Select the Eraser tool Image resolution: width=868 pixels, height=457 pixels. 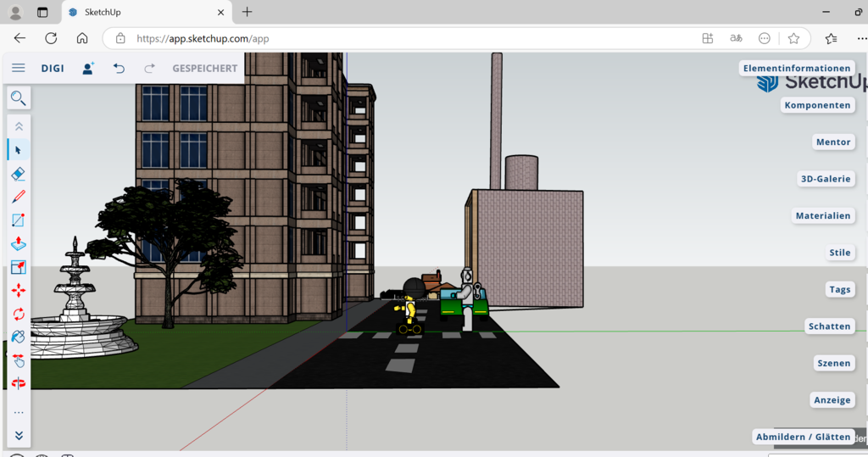pos(18,174)
